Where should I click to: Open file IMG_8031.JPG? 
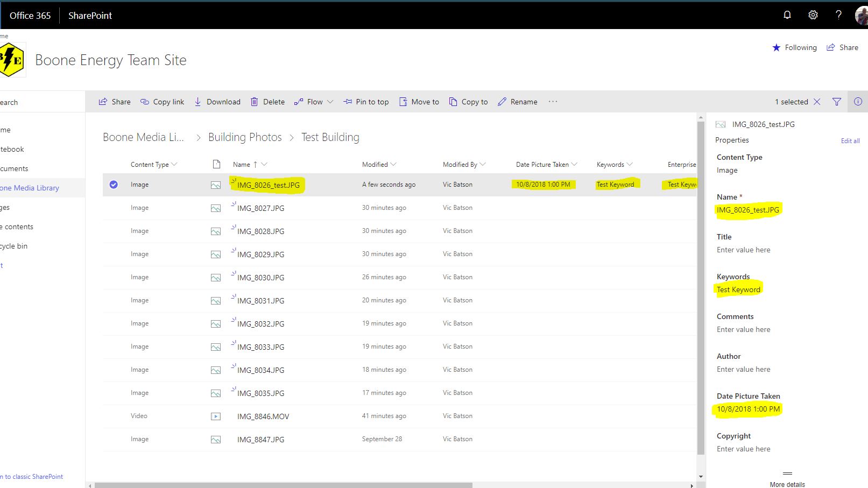tap(260, 301)
